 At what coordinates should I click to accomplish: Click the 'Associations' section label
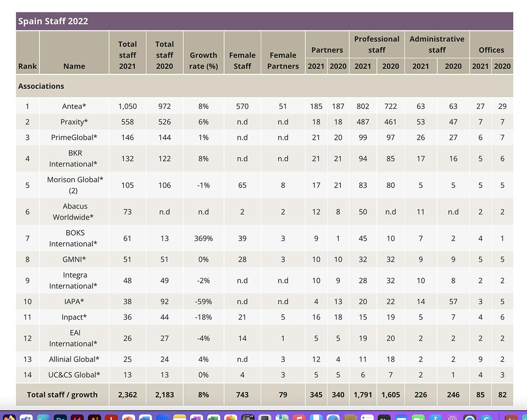tap(41, 86)
